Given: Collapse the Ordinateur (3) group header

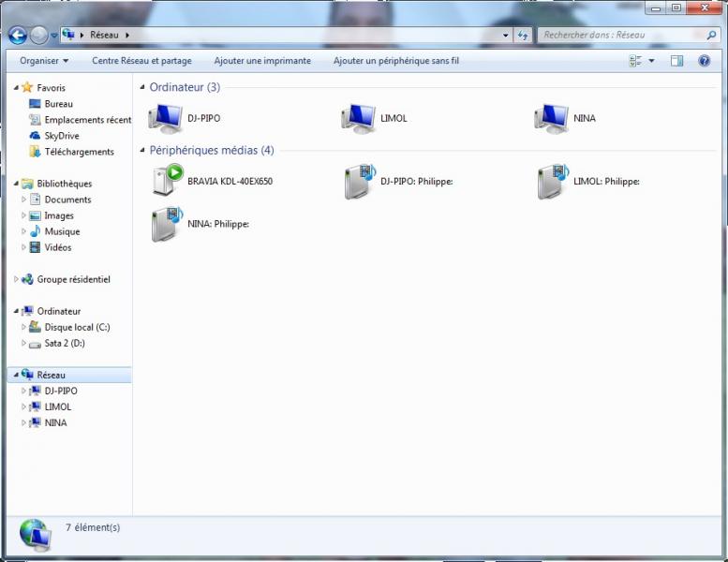Looking at the screenshot, I should click(142, 87).
